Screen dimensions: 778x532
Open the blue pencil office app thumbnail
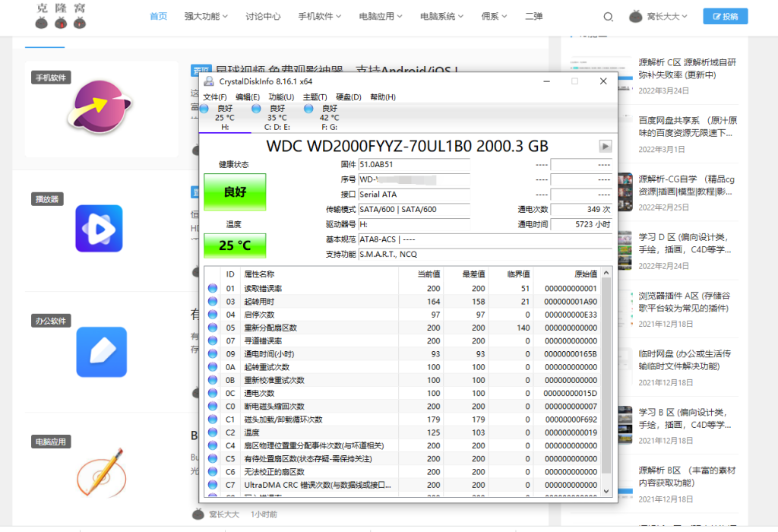(x=101, y=352)
